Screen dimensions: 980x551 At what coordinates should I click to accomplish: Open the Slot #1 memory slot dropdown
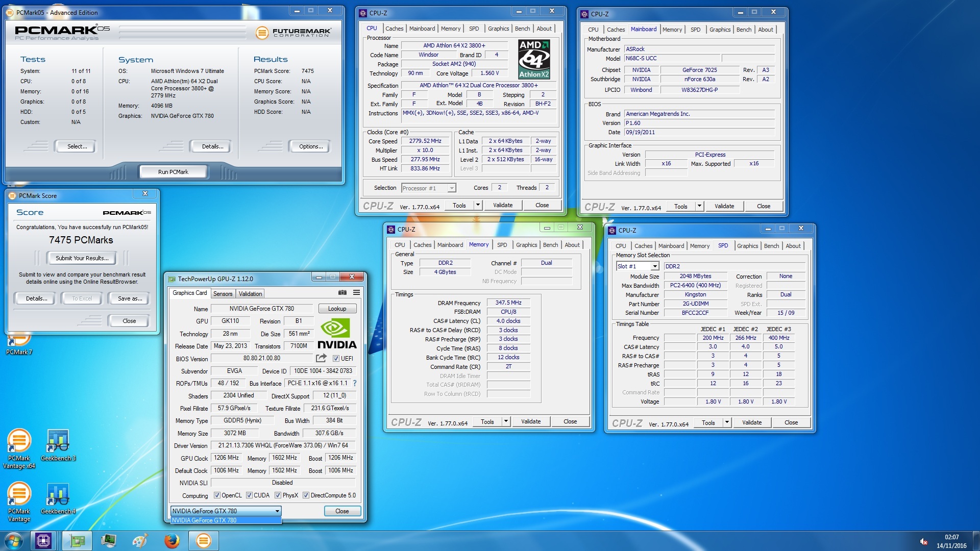pos(638,266)
